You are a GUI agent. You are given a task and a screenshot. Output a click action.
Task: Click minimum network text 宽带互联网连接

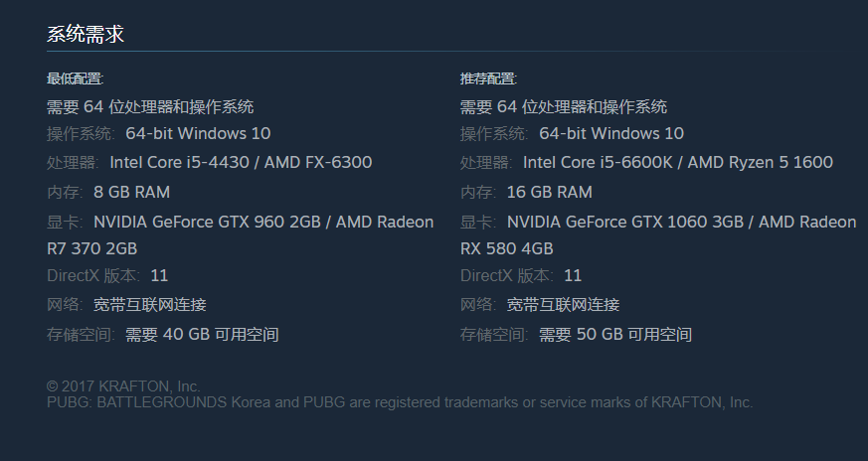coord(150,305)
